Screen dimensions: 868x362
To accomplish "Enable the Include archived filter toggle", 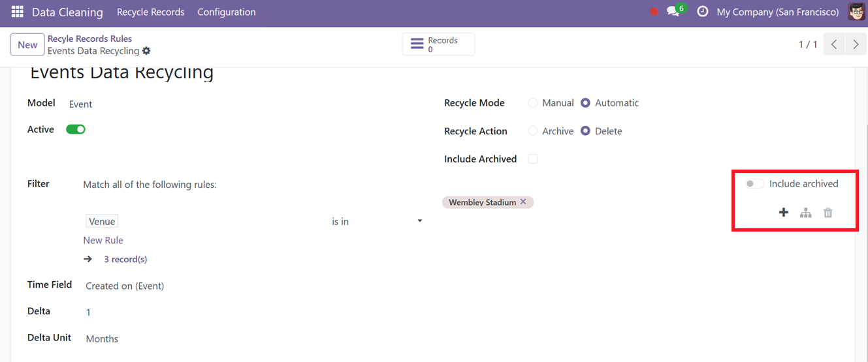I will point(755,184).
